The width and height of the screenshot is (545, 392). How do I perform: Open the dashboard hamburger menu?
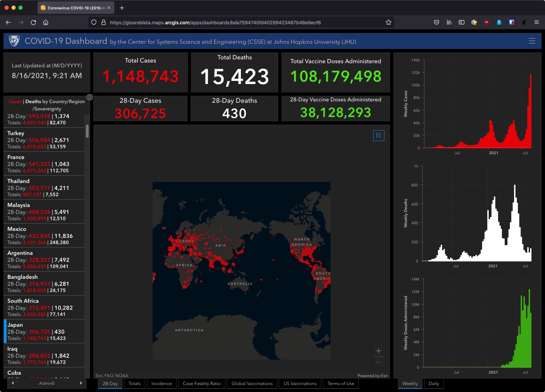click(532, 41)
